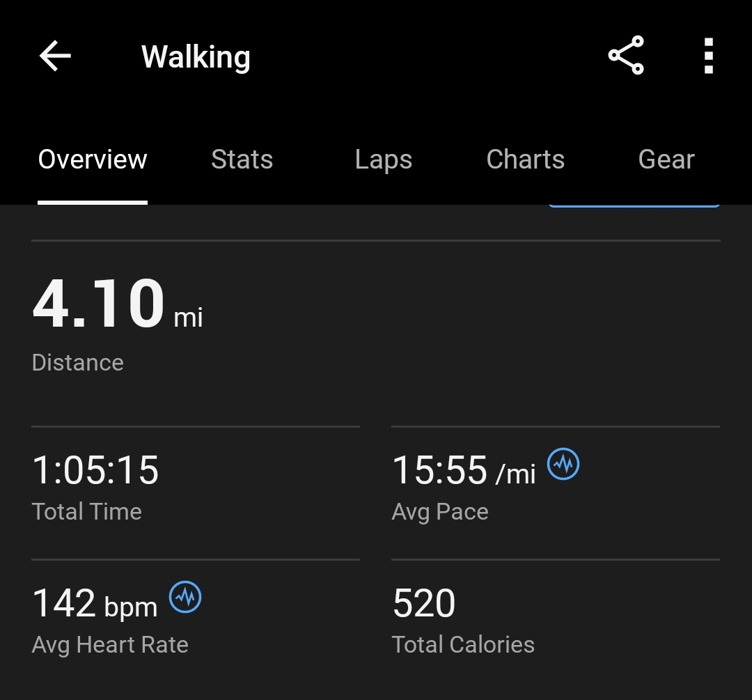Tap the Avg Heart Rate chart icon
The image size is (752, 700).
click(185, 597)
